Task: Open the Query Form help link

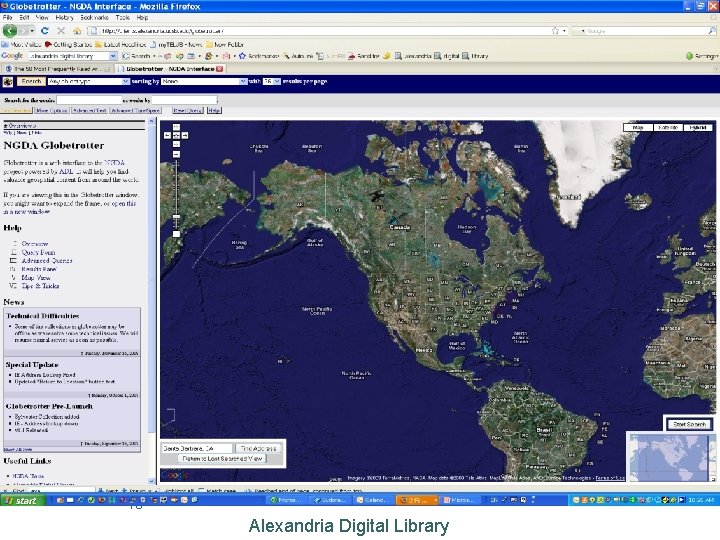Action: (x=38, y=253)
